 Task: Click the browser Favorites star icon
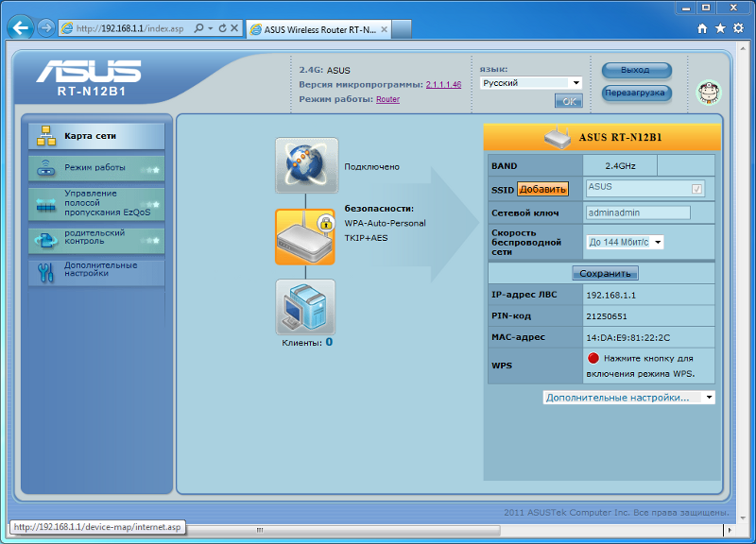pos(720,28)
